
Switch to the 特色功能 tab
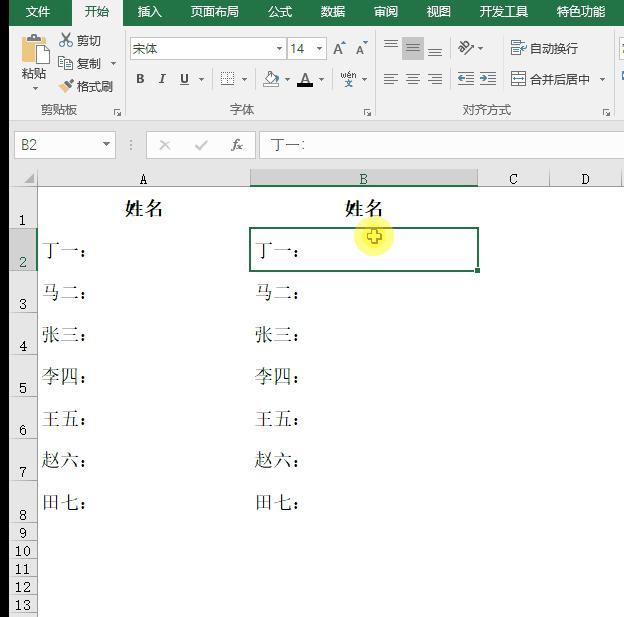click(581, 12)
